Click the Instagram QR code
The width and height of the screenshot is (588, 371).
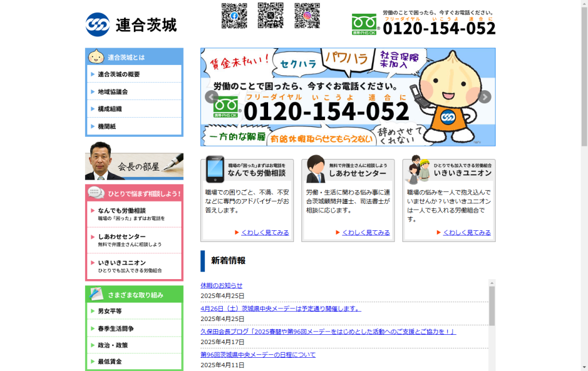tap(307, 16)
